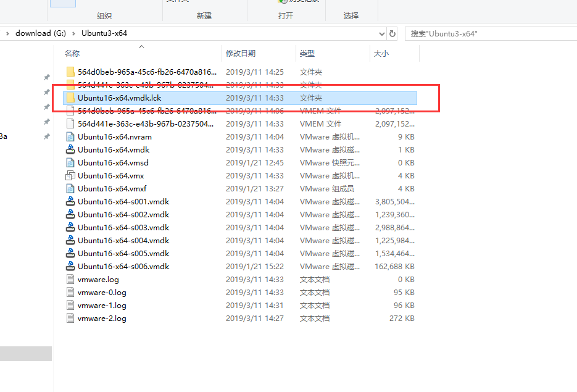Image resolution: width=577 pixels, height=392 pixels.
Task: Click the 选择 ribbon group label
Action: click(351, 16)
